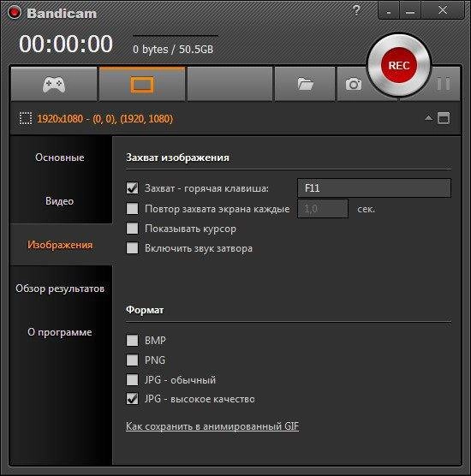Open Bandicam help question mark
This screenshot has height=476, width=471.
[x=356, y=10]
